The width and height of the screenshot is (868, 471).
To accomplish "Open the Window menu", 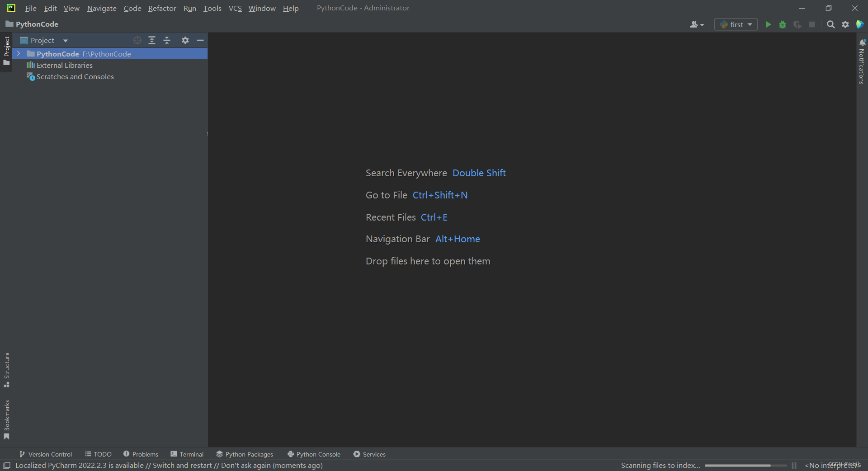I will pyautogui.click(x=262, y=8).
